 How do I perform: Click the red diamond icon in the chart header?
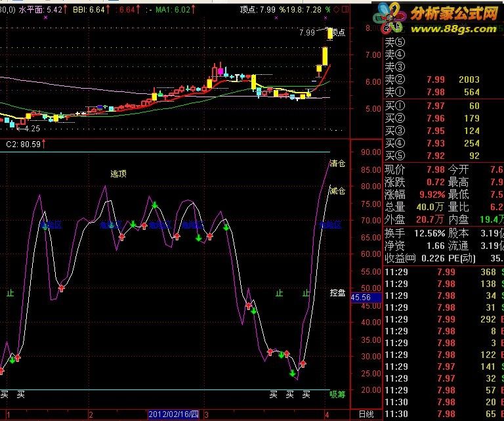point(336,10)
